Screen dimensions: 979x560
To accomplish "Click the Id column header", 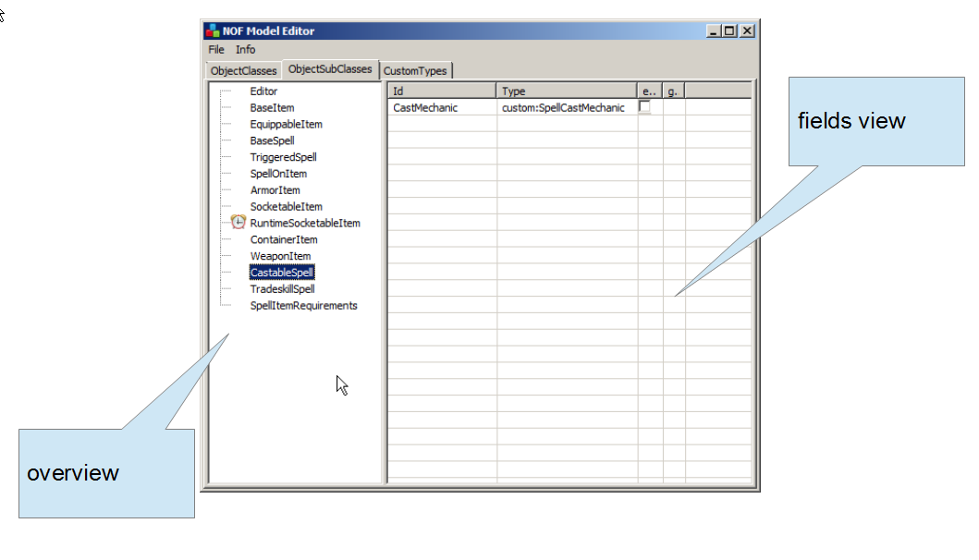I will point(442,91).
